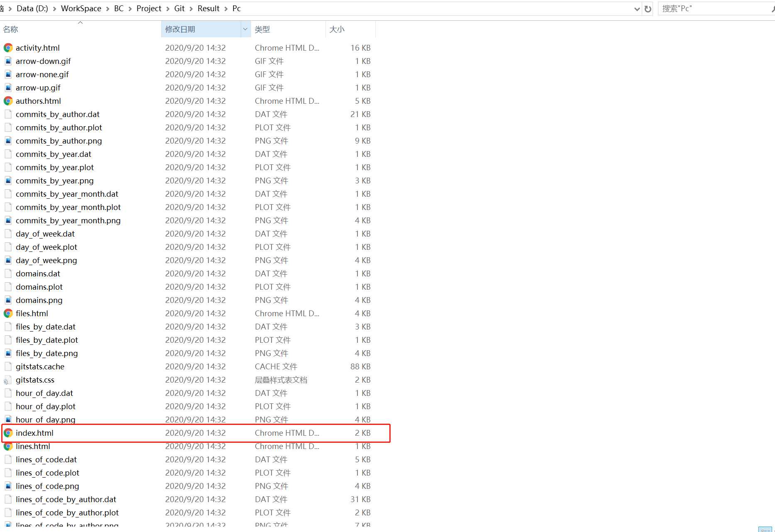Image resolution: width=775 pixels, height=532 pixels.
Task: Click the search box for Pc folder
Action: [x=716, y=9]
